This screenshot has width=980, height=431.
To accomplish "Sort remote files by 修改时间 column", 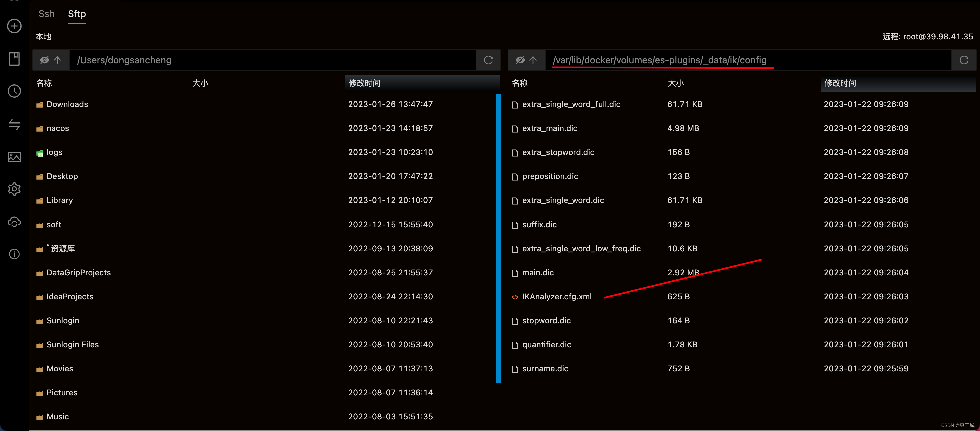I will [898, 83].
